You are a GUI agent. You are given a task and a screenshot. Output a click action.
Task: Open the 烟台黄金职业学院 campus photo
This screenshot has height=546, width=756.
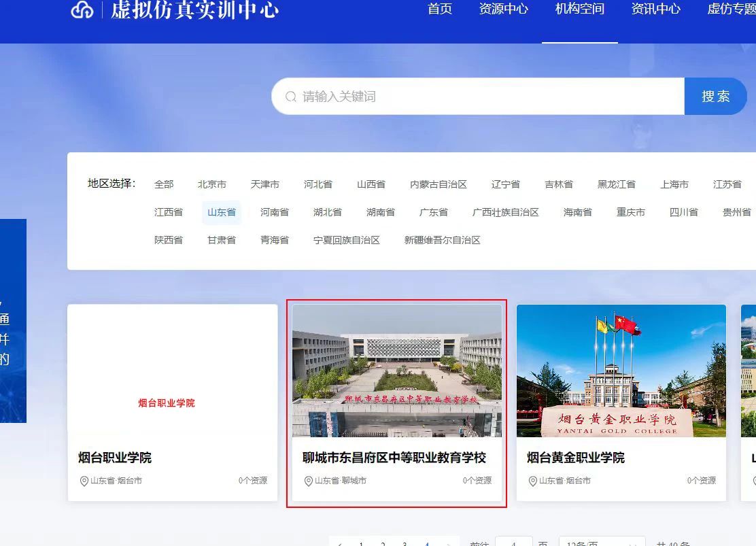[x=621, y=371]
